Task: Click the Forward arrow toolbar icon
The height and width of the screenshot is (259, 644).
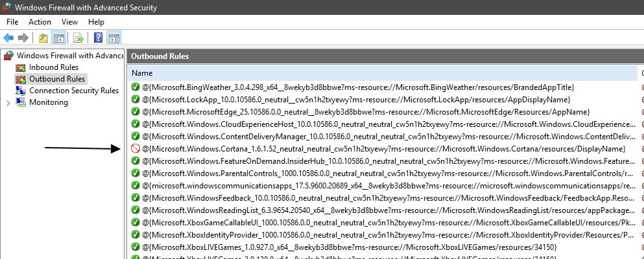Action: (x=23, y=38)
